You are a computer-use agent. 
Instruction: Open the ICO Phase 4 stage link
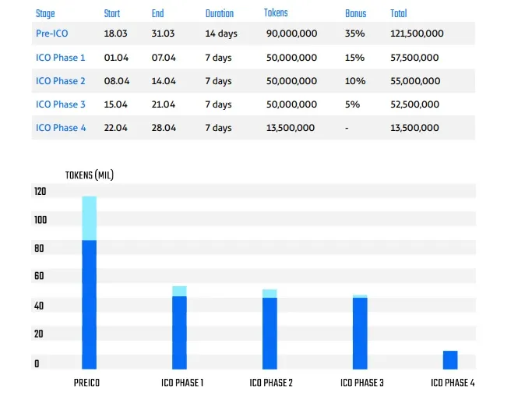(x=61, y=128)
